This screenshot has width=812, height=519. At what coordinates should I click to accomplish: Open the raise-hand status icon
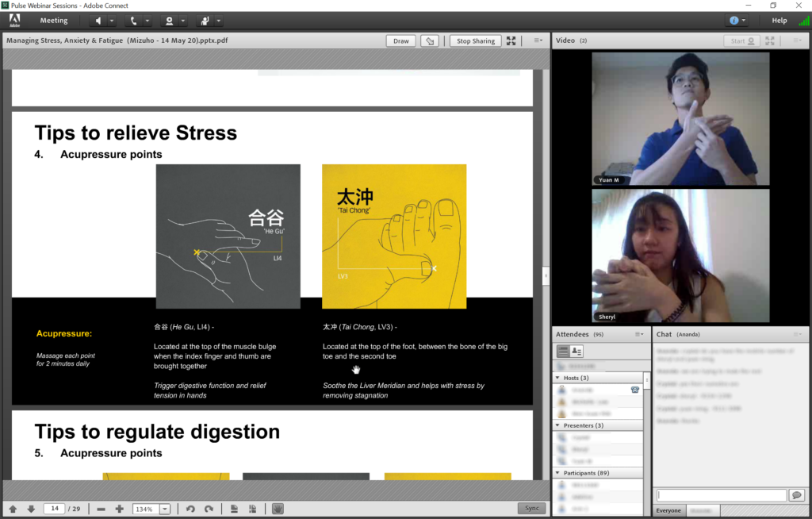coord(205,21)
